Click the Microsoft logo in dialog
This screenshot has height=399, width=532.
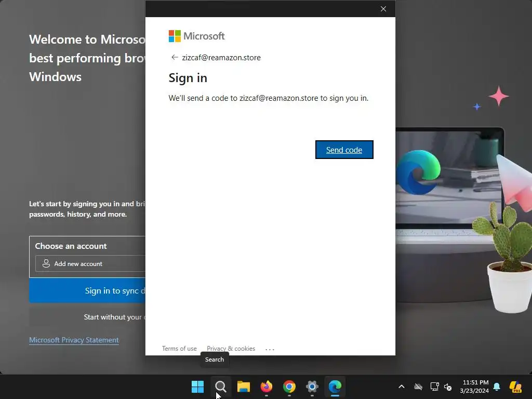[x=197, y=36]
